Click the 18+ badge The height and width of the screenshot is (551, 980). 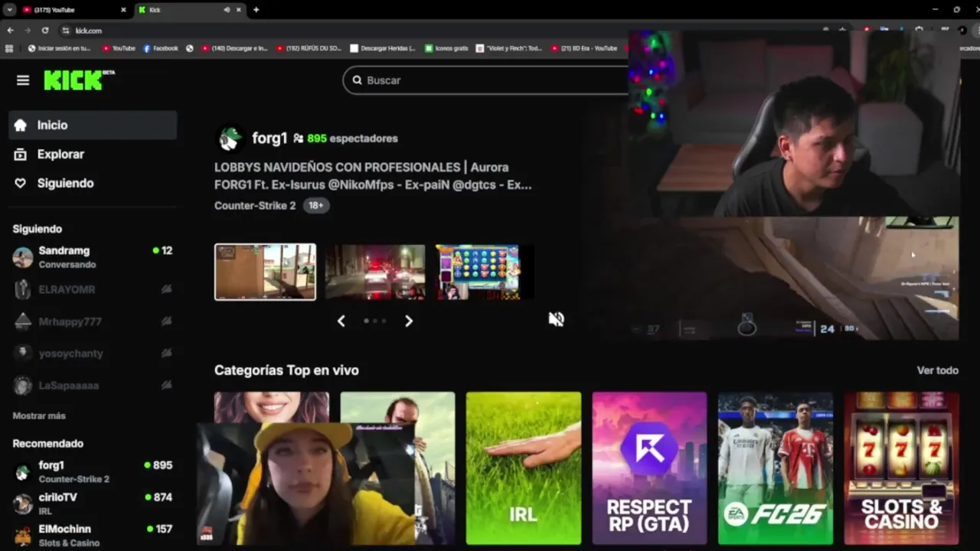[x=316, y=206]
